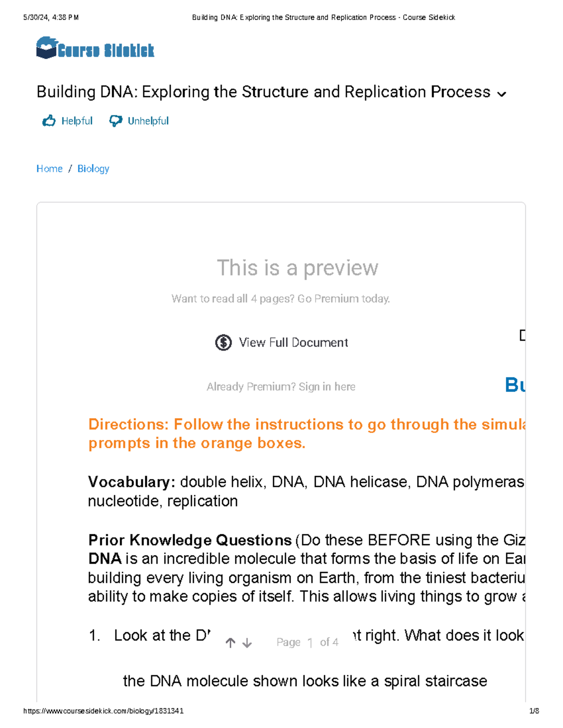
Task: Click the thumbs-up icon beside Helpful
Action: point(48,120)
